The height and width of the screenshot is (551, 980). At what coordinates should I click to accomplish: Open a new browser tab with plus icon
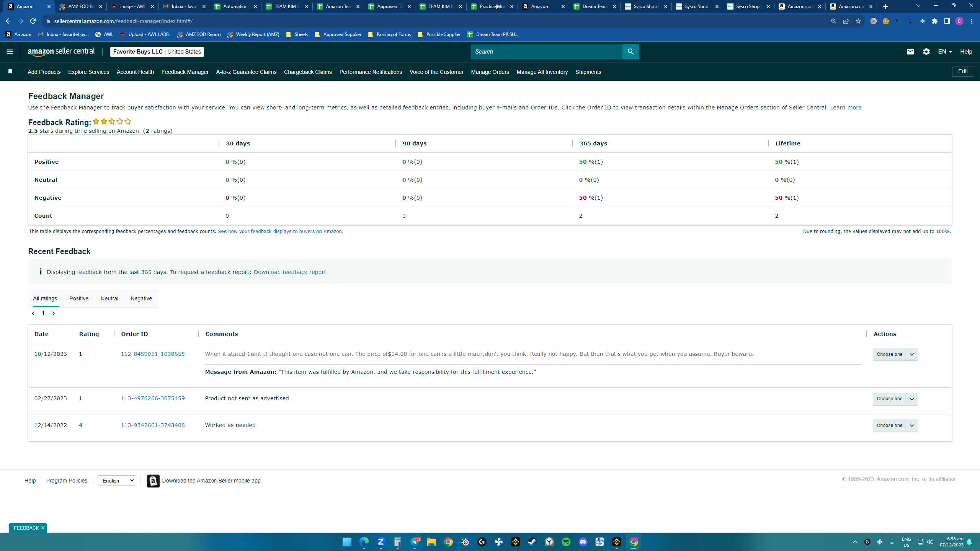point(885,7)
